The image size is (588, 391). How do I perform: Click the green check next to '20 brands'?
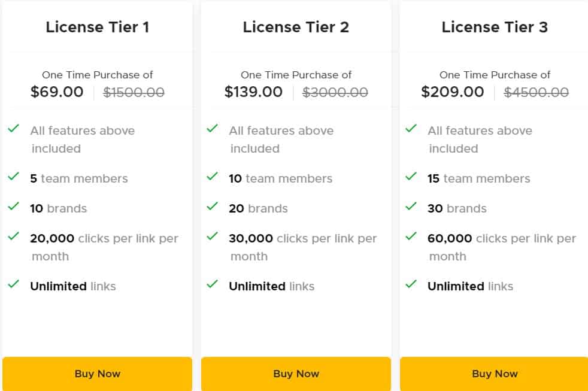(213, 205)
